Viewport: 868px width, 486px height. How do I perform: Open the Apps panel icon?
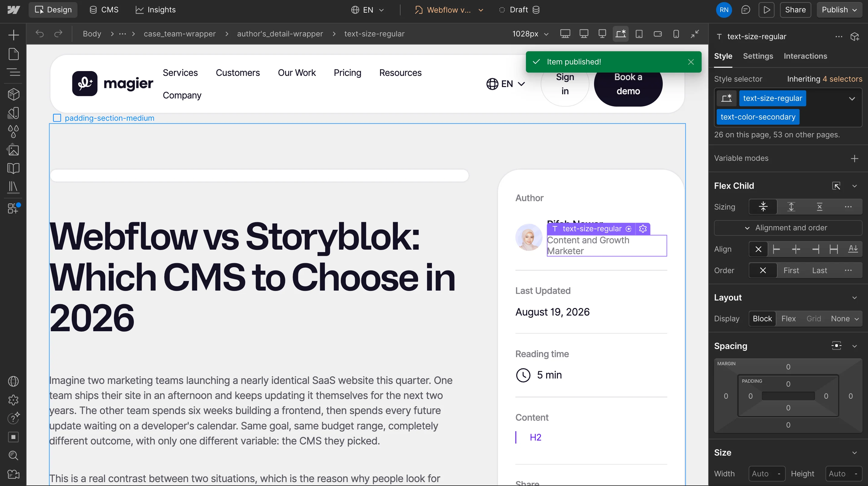point(14,208)
